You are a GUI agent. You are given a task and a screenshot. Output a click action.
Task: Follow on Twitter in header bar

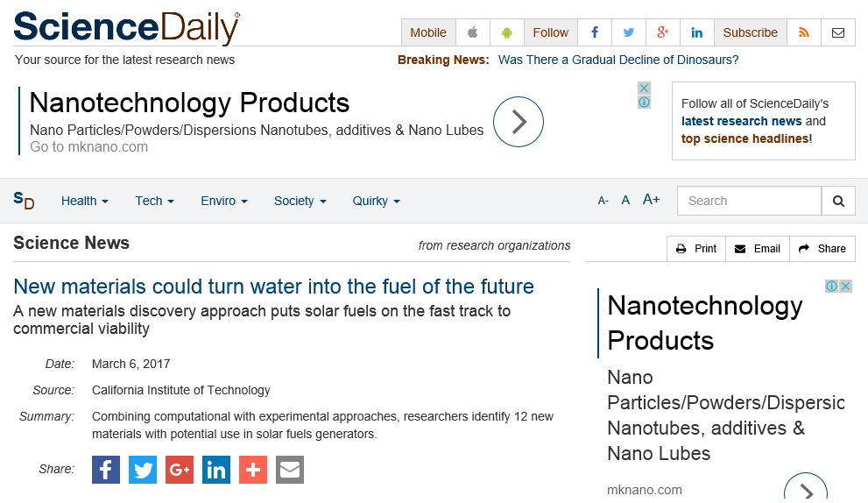[x=629, y=32]
